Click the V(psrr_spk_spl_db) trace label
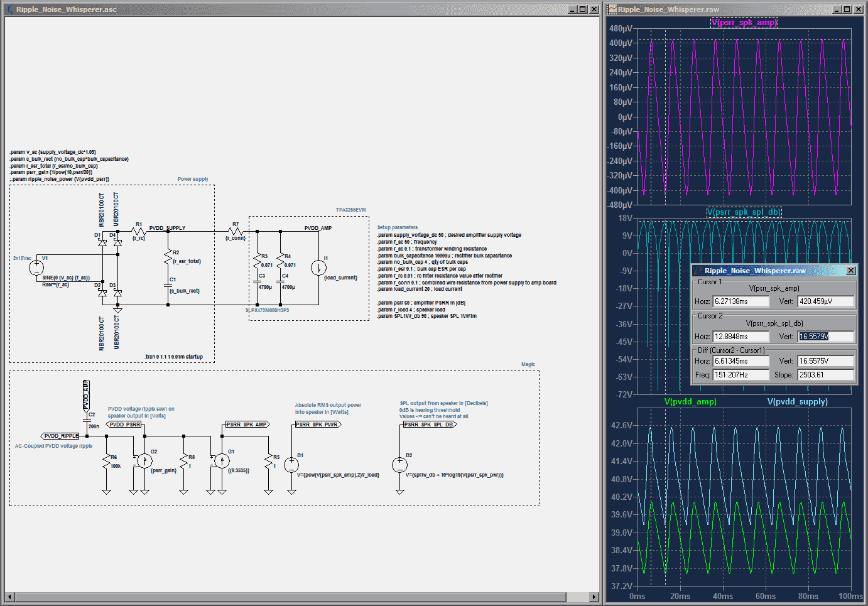 point(744,212)
